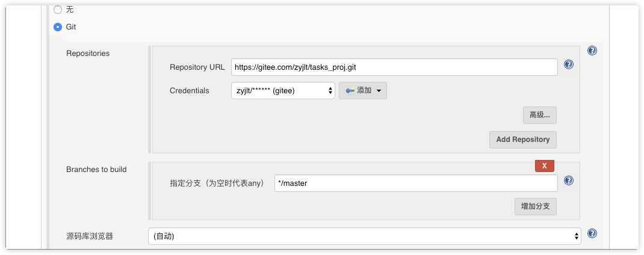
Task: Select the Git radio button
Action: (58, 27)
